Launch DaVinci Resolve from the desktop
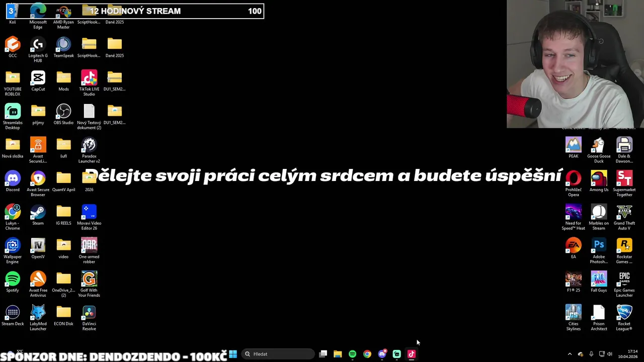Screen dimensions: 644x362 point(89,318)
